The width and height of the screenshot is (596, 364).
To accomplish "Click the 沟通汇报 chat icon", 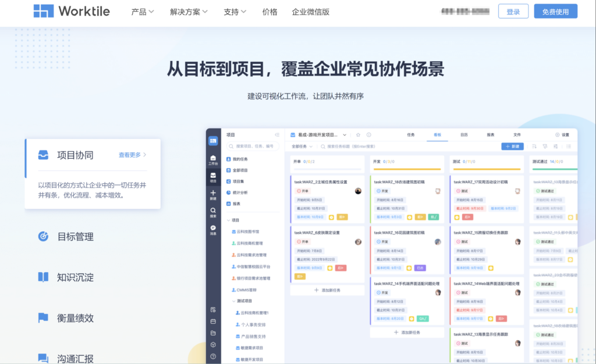I will 43,358.
